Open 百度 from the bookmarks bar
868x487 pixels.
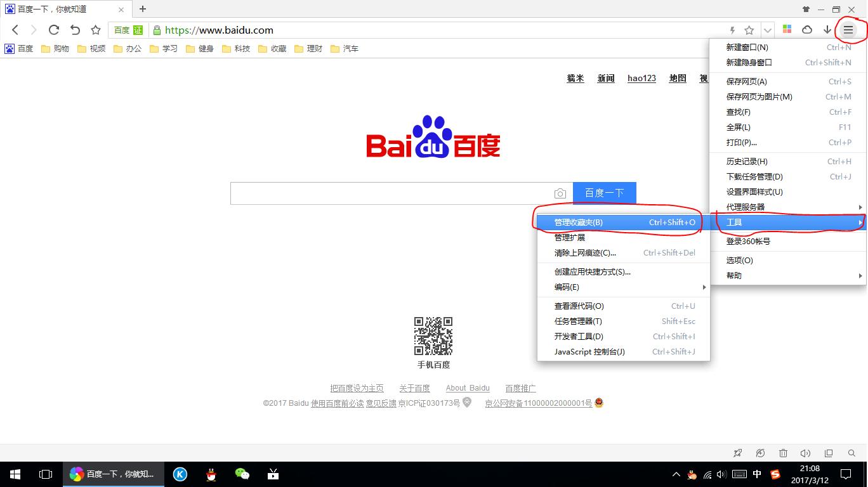pyautogui.click(x=23, y=48)
